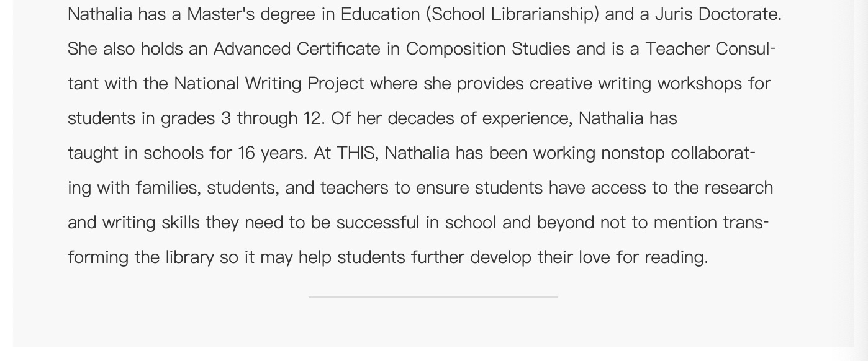Click the phrase "(School Librarianship)"
Screen dimensions: 868x361
513,14
